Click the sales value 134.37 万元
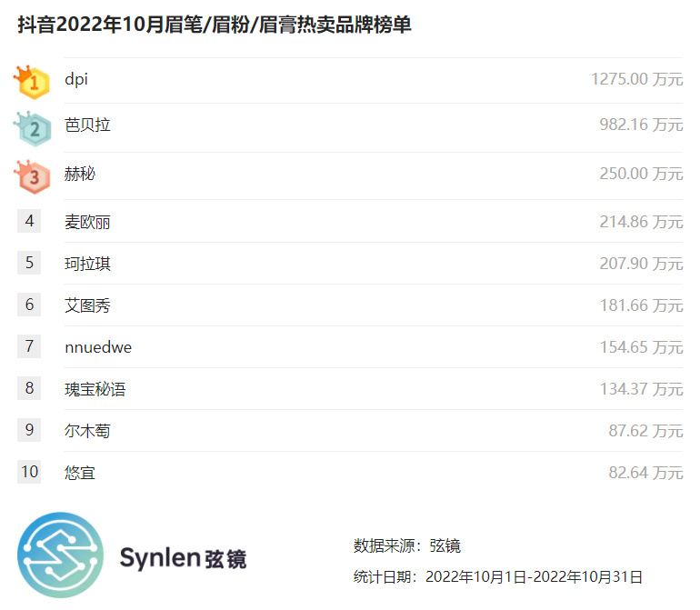This screenshot has height=610, width=700. pyautogui.click(x=642, y=389)
